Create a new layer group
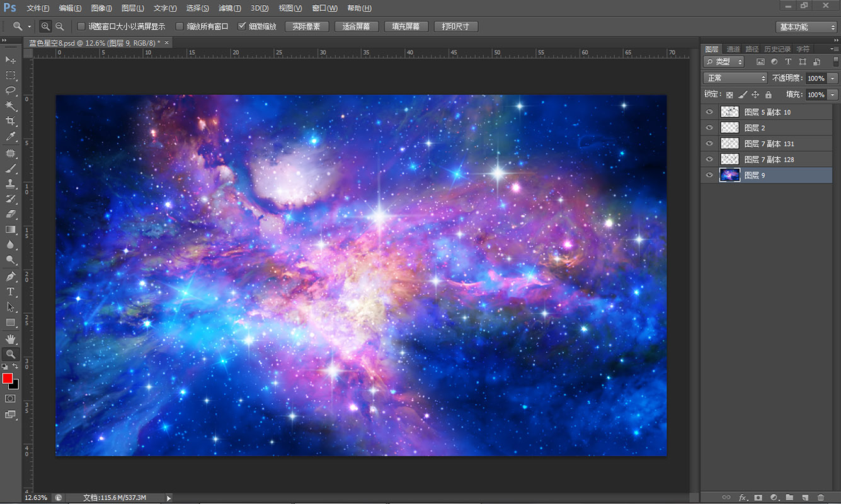The height and width of the screenshot is (504, 841). (x=789, y=498)
